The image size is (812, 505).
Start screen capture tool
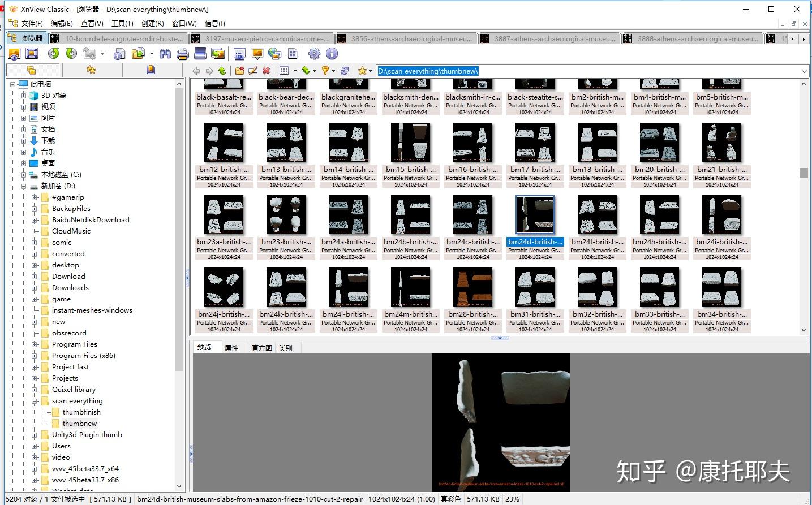[239, 54]
